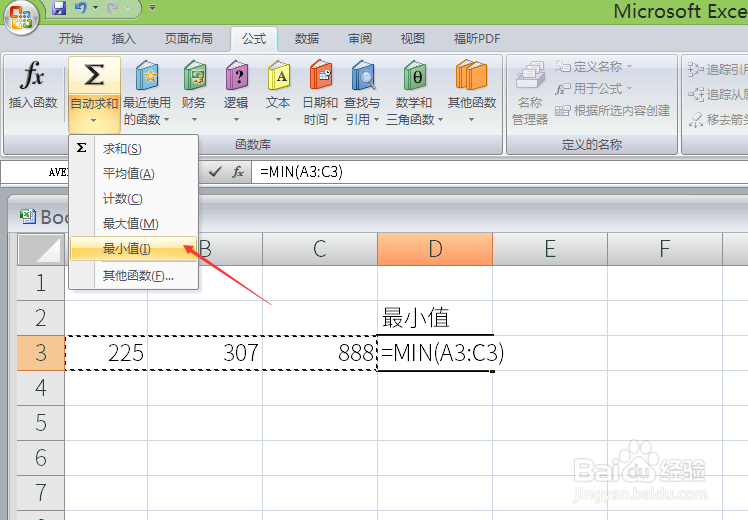Expand the 逻辑 dropdown arrow

coord(236,119)
